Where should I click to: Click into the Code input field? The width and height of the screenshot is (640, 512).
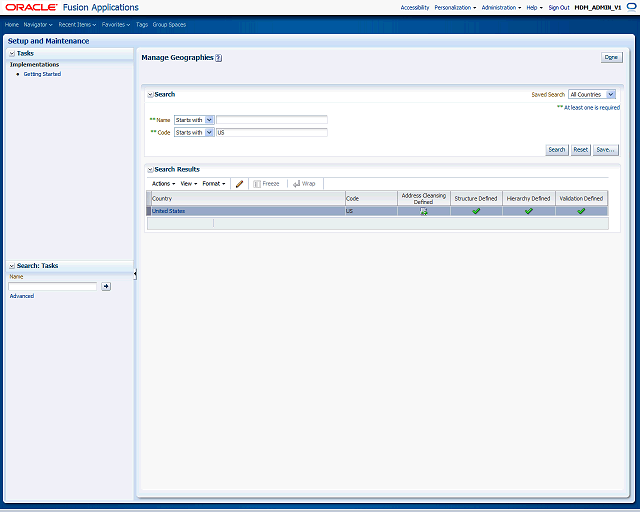(272, 132)
